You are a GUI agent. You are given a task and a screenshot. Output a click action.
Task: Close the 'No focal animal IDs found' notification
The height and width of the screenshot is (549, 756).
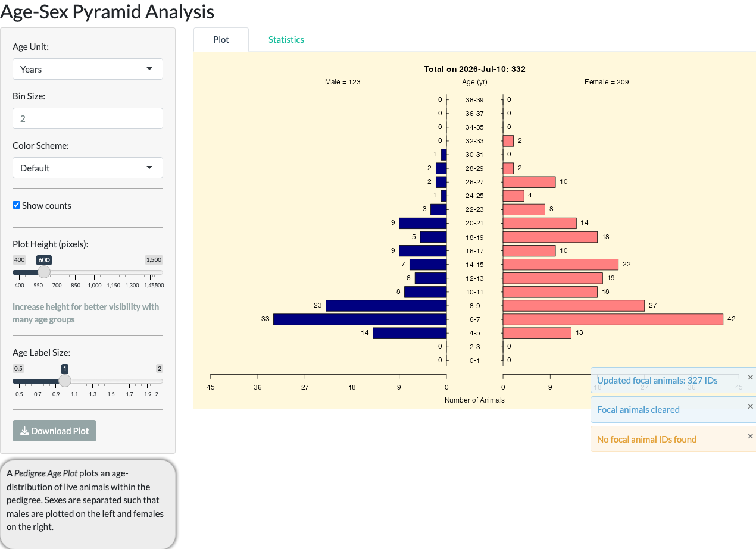coord(750,436)
